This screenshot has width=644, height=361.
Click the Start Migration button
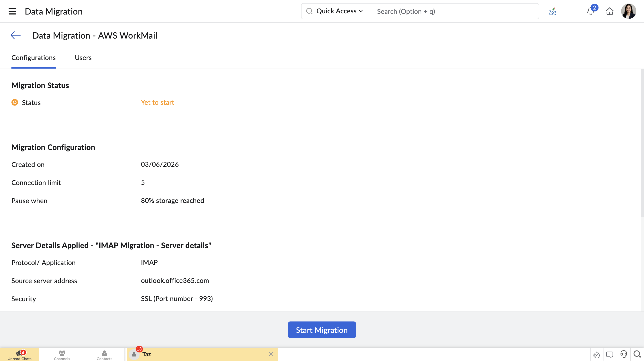[322, 330]
